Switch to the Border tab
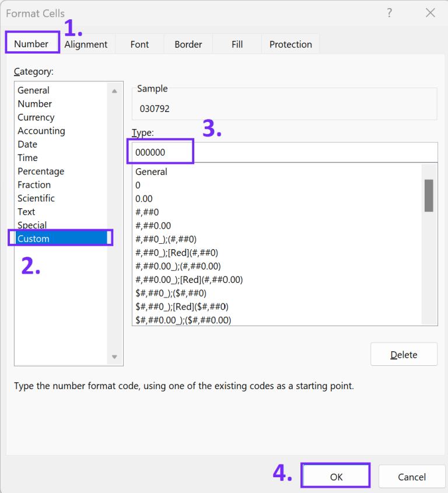 [x=188, y=44]
